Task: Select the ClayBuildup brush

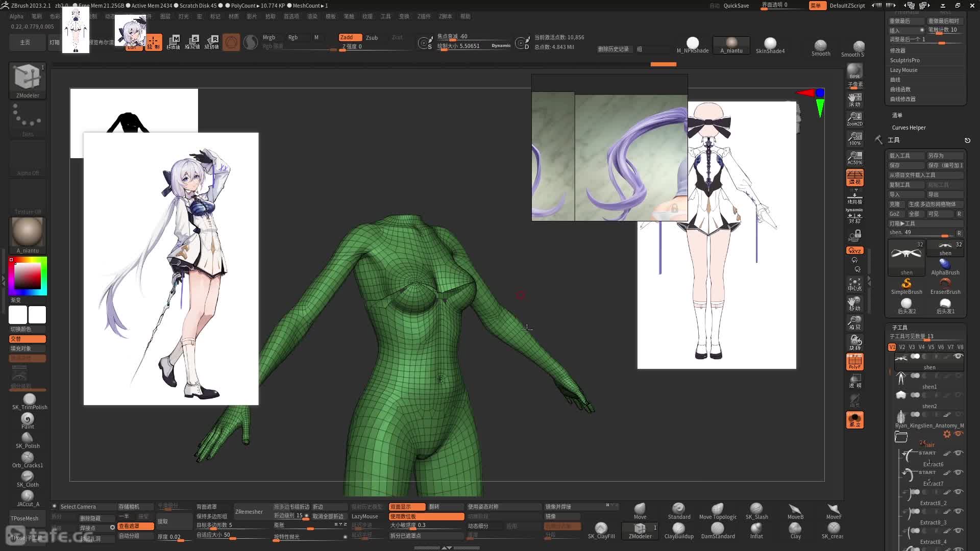Action: (679, 531)
